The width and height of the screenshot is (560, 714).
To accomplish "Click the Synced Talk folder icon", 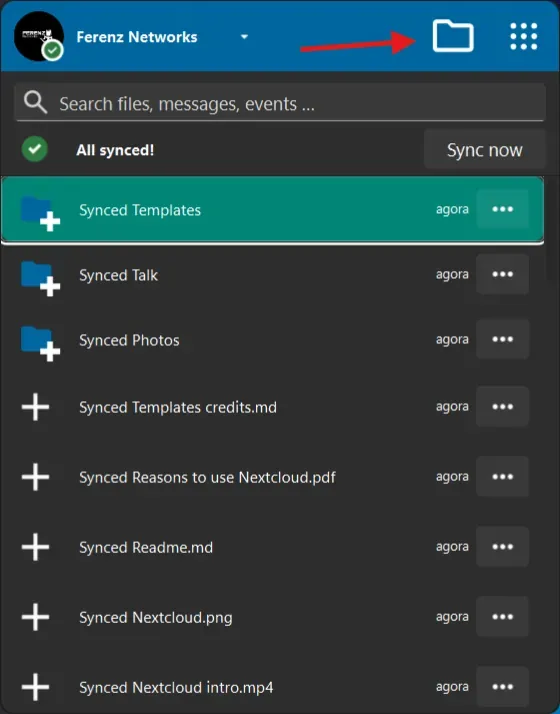I will pyautogui.click(x=40, y=278).
